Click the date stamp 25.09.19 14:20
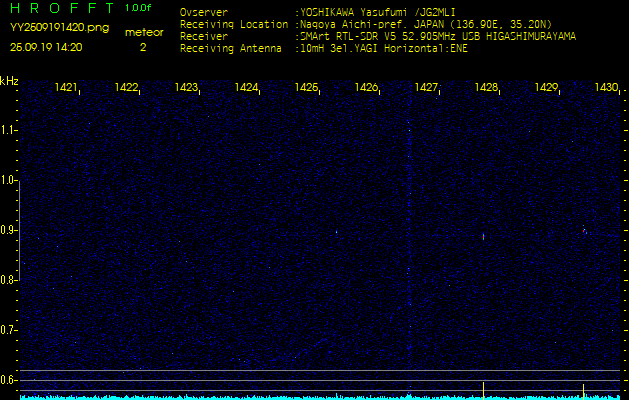The height and width of the screenshot is (400, 629). pyautogui.click(x=46, y=47)
